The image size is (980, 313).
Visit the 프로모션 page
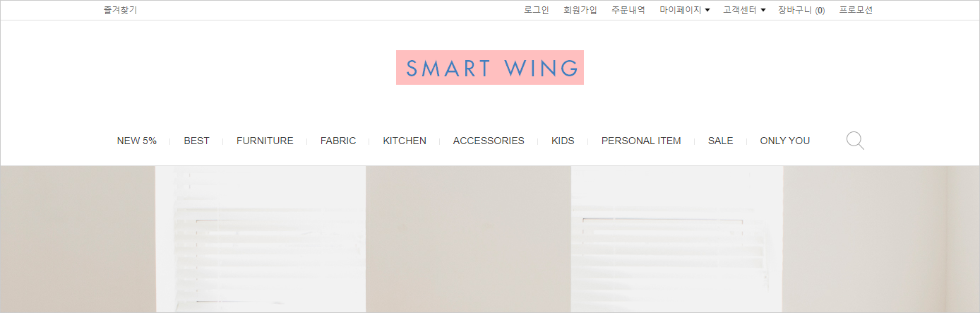click(x=856, y=11)
